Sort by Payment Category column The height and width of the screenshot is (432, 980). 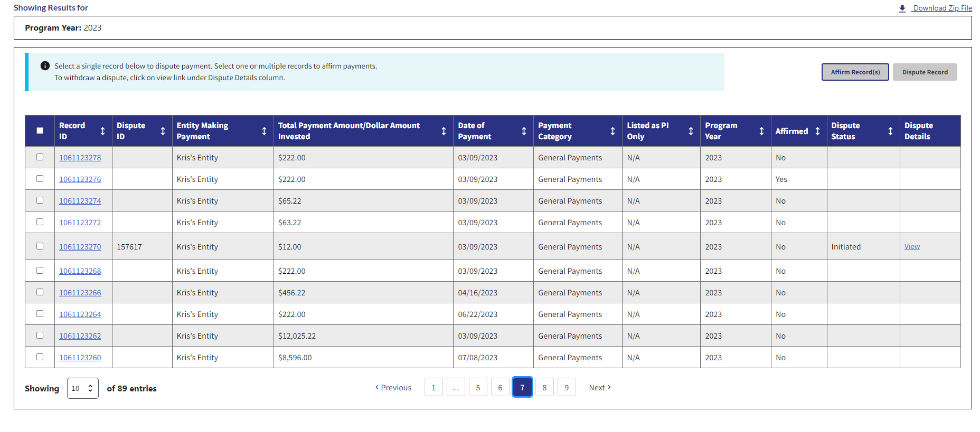click(612, 131)
